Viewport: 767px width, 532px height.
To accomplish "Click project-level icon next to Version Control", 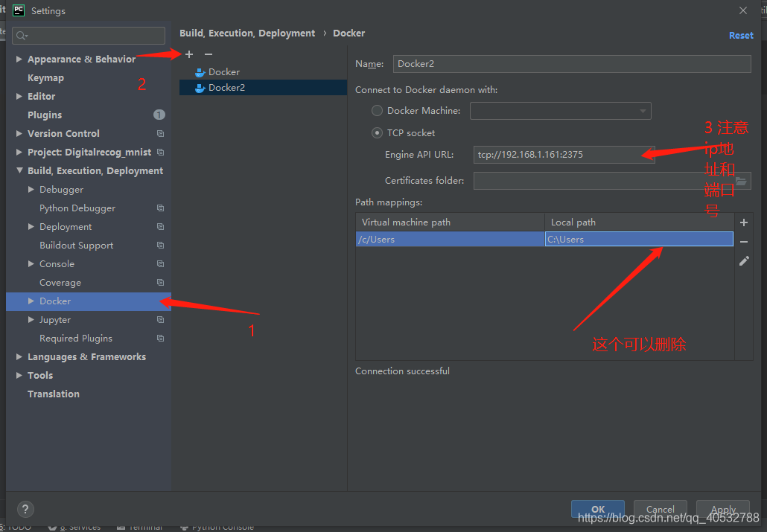I will coord(160,133).
